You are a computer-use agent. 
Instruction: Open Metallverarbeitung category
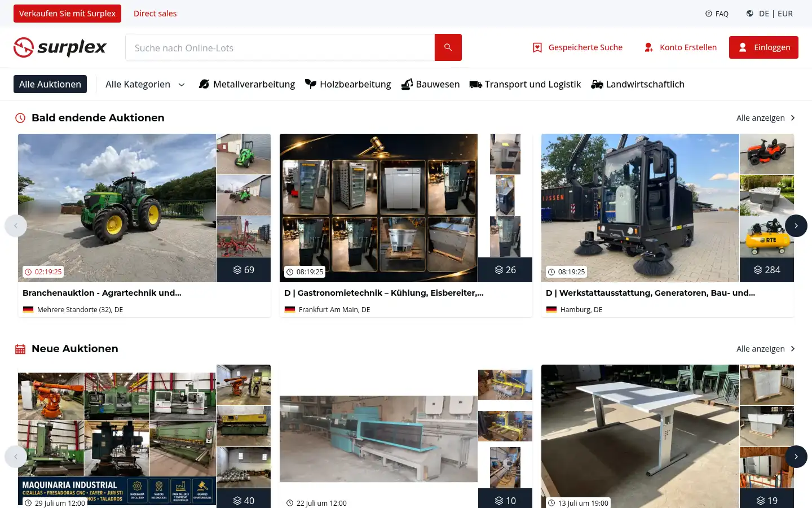(247, 84)
